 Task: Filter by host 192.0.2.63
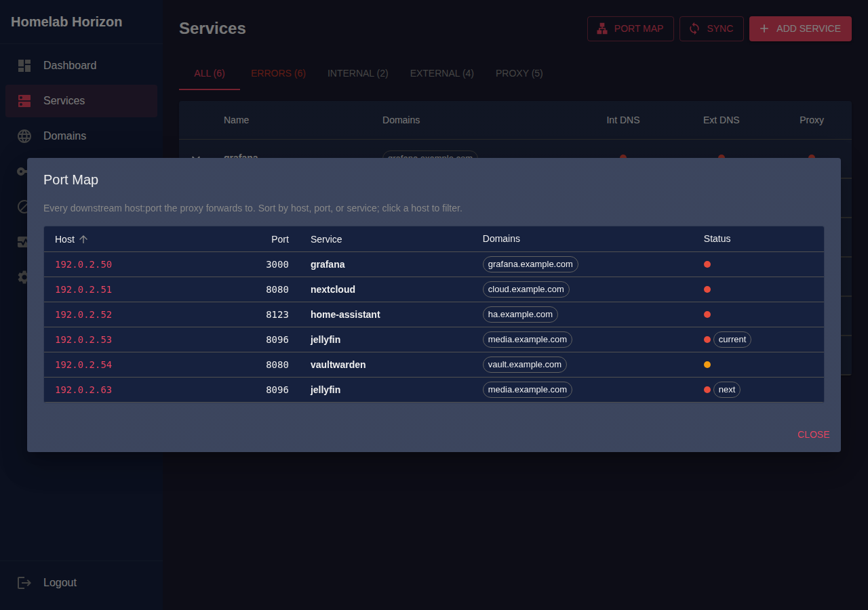tap(83, 390)
